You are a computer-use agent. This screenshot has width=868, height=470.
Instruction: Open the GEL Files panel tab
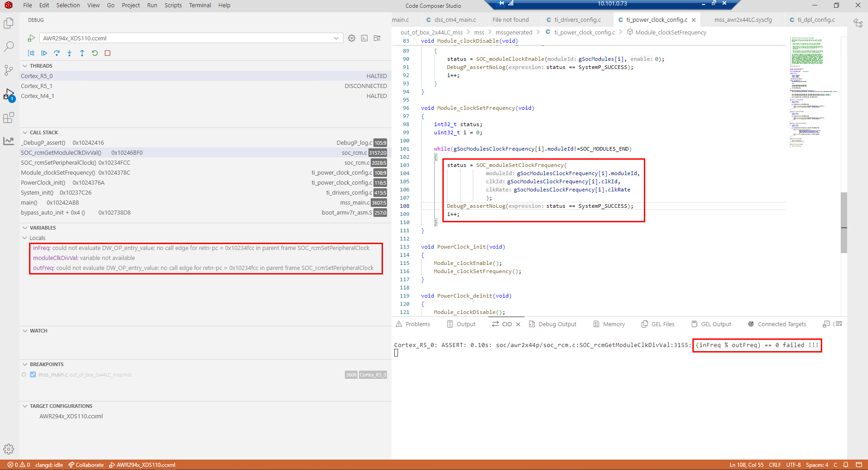coord(658,324)
